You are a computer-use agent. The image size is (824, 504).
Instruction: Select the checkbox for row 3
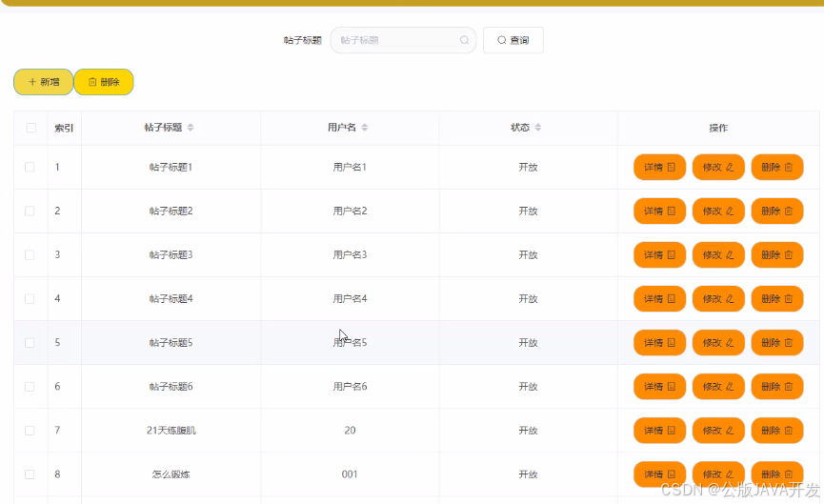[30, 255]
